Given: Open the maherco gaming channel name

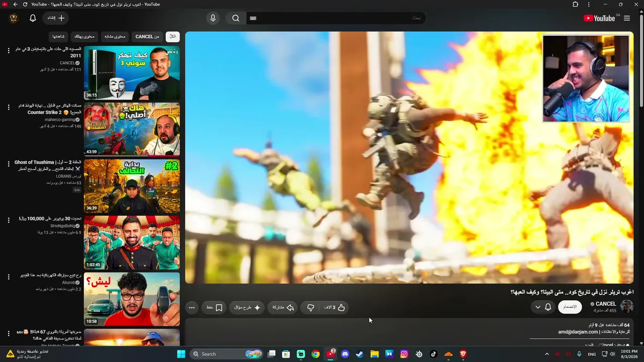Looking at the screenshot, I should tap(59, 120).
